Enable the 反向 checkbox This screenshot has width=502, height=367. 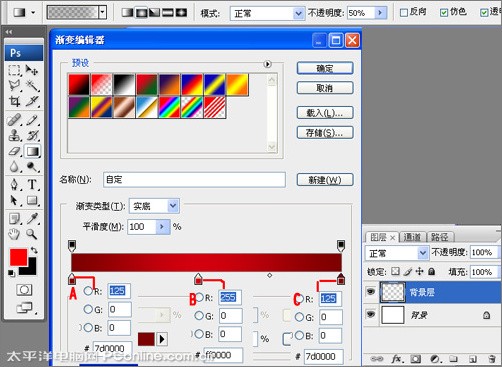click(404, 13)
